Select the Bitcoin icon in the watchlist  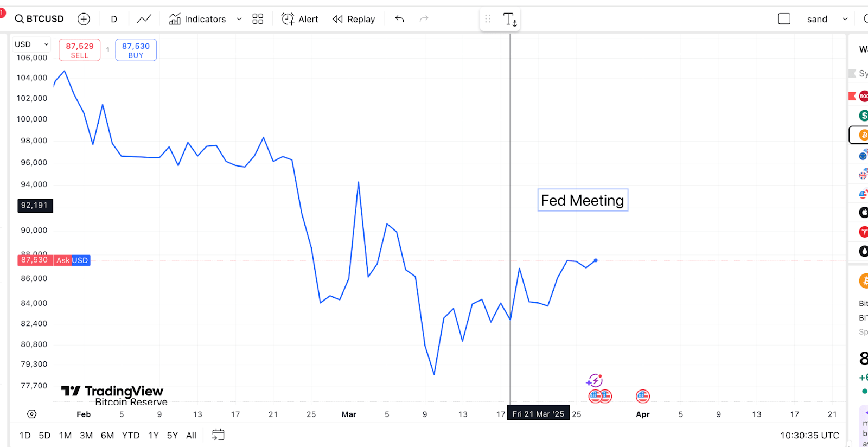863,135
